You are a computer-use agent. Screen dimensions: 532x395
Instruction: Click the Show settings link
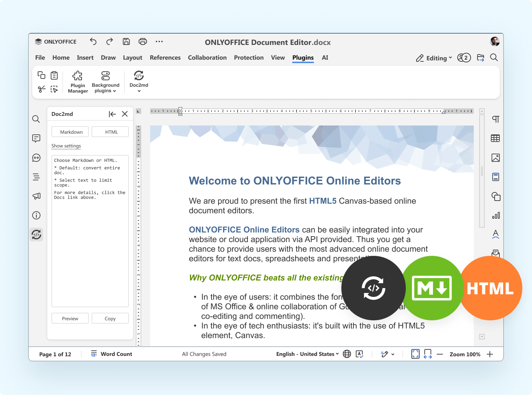pos(66,146)
